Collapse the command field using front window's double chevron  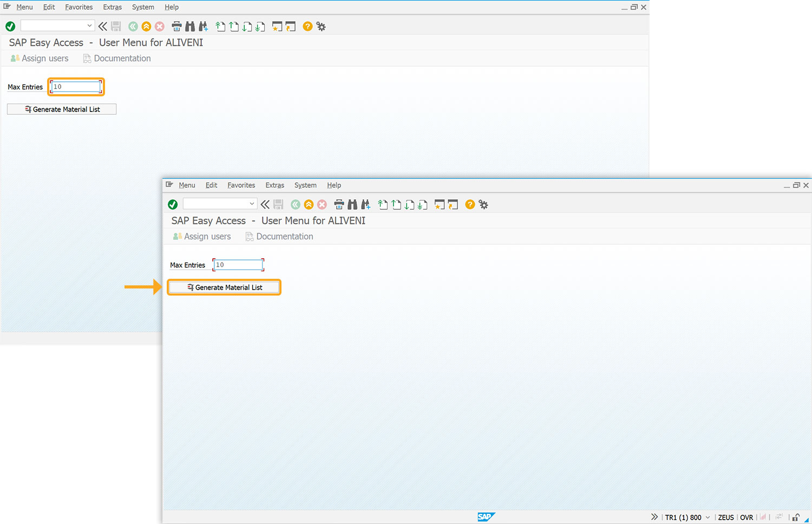coord(265,205)
